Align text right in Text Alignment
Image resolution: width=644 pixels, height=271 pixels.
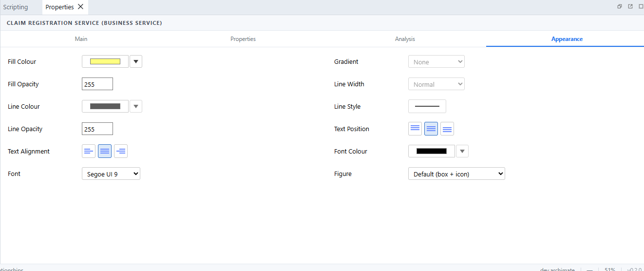[121, 151]
